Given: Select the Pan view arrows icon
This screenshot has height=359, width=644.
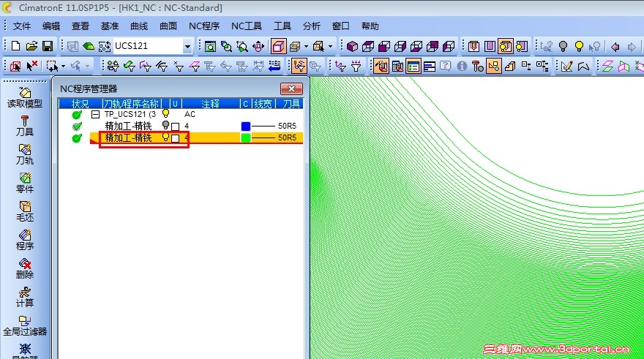Looking at the screenshot, I should point(258,46).
